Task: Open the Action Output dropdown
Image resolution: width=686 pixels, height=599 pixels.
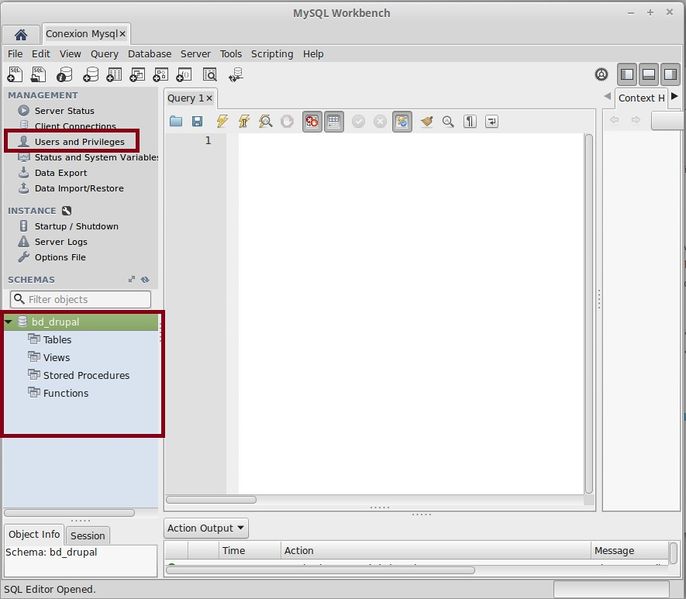Action: (x=206, y=528)
